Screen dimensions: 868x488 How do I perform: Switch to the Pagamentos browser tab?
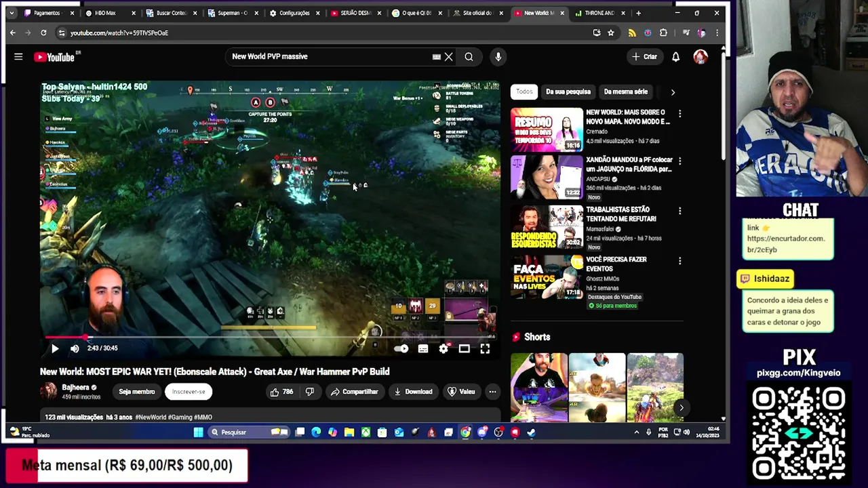(49, 13)
